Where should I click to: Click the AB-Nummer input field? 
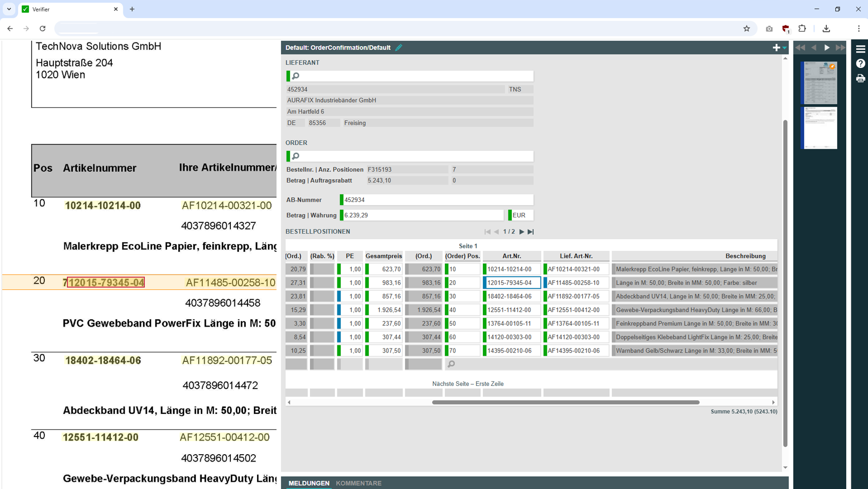pos(438,200)
